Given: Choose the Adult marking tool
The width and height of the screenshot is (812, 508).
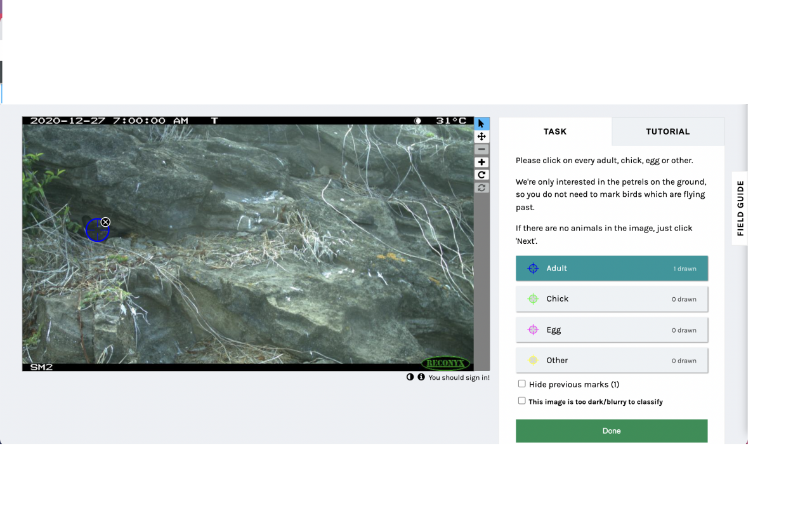Looking at the screenshot, I should (612, 268).
